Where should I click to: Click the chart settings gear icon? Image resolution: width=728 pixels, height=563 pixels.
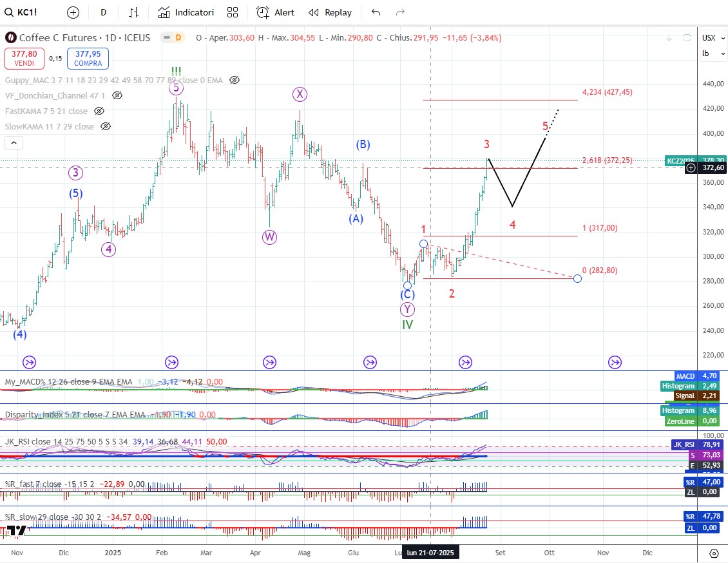point(714,553)
